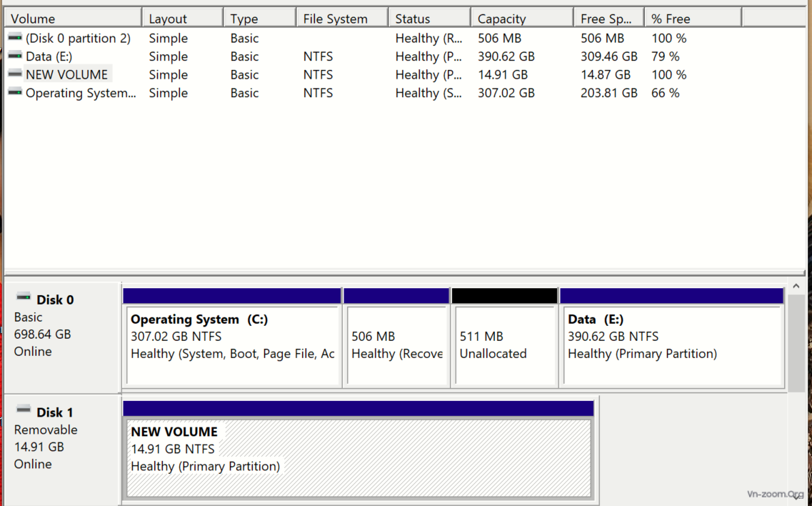812x506 pixels.
Task: Select the Operating System (C:) partition block
Action: coord(232,345)
